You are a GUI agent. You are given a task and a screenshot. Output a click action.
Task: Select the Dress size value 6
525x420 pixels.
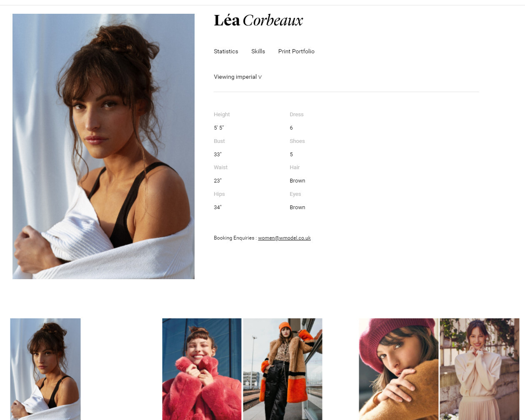click(x=291, y=128)
